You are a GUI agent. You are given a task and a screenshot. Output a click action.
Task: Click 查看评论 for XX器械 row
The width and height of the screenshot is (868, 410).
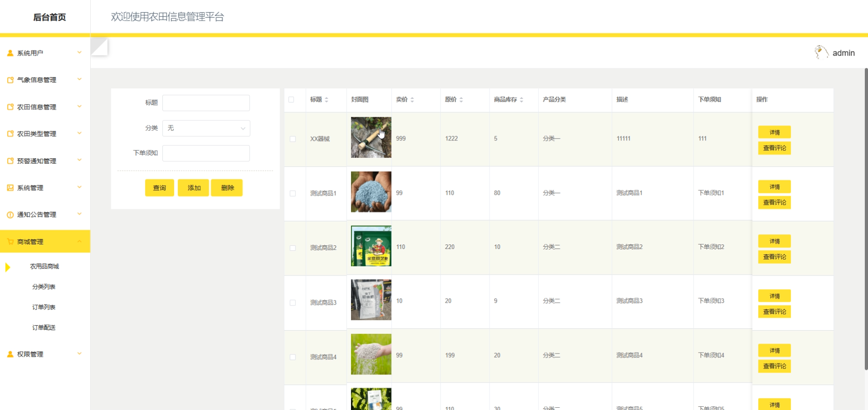tap(775, 148)
